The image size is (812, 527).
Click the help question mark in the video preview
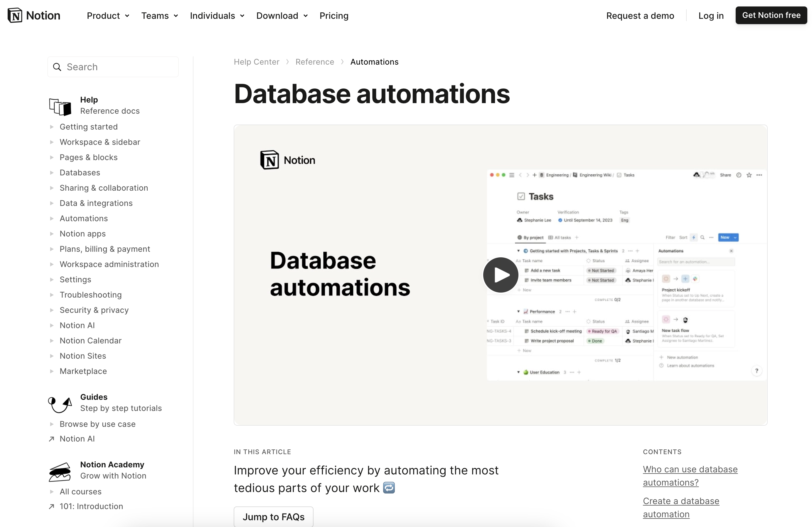point(757,371)
